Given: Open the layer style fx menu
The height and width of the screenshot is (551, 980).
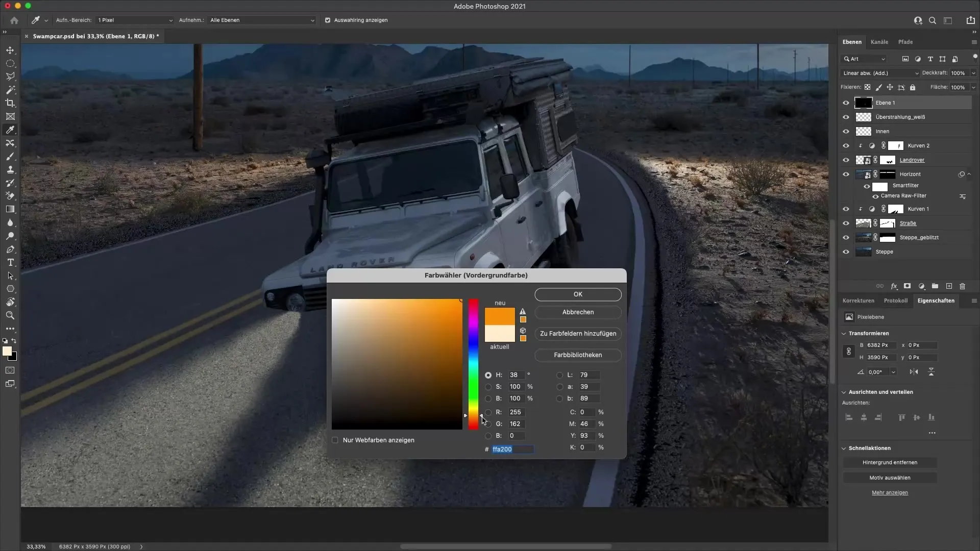Looking at the screenshot, I should [x=894, y=286].
